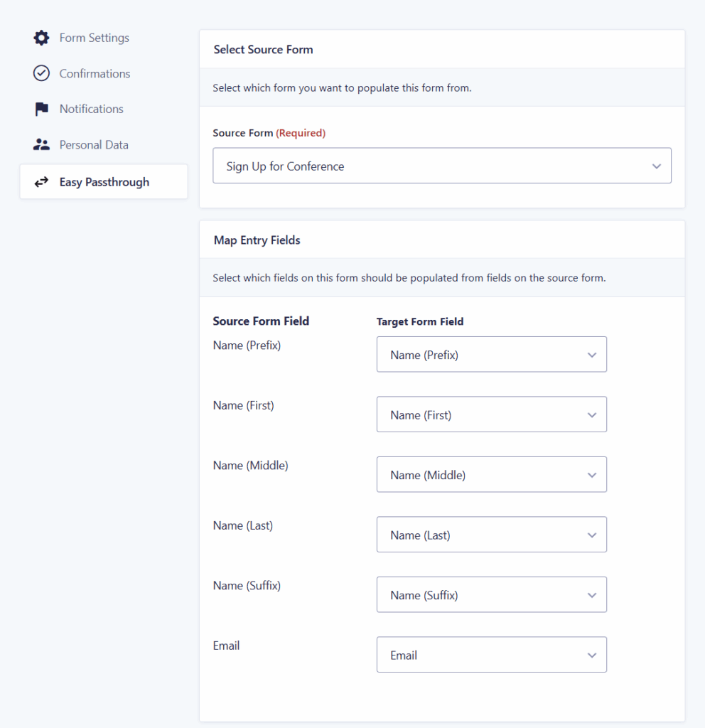Change the Name (Middle) target field mapping
705x728 pixels.
492,474
